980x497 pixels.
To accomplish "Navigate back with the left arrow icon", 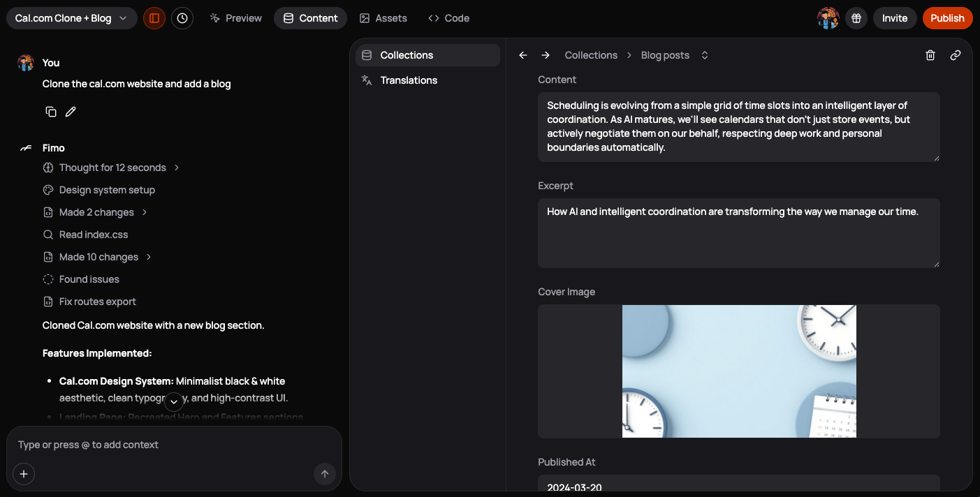I will point(522,54).
